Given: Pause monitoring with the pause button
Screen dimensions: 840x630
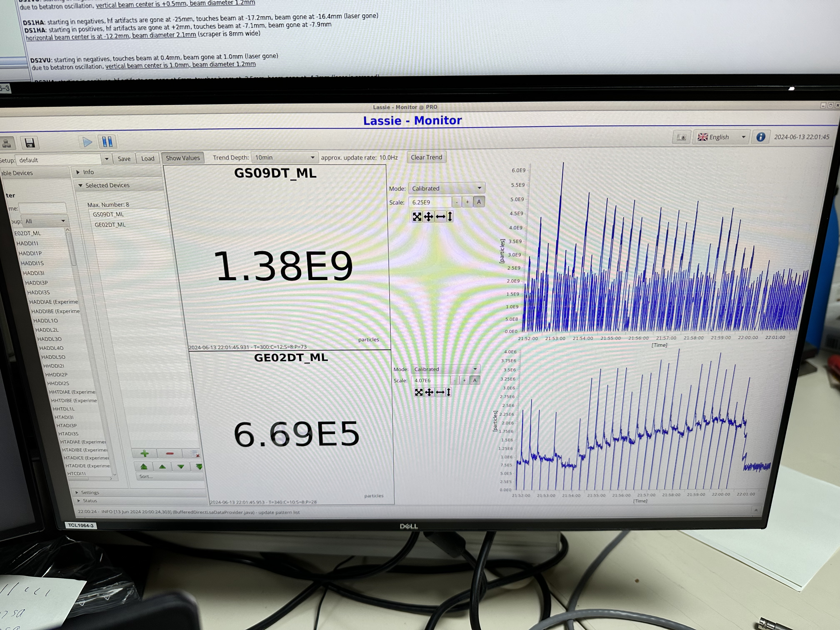Looking at the screenshot, I should (x=107, y=142).
